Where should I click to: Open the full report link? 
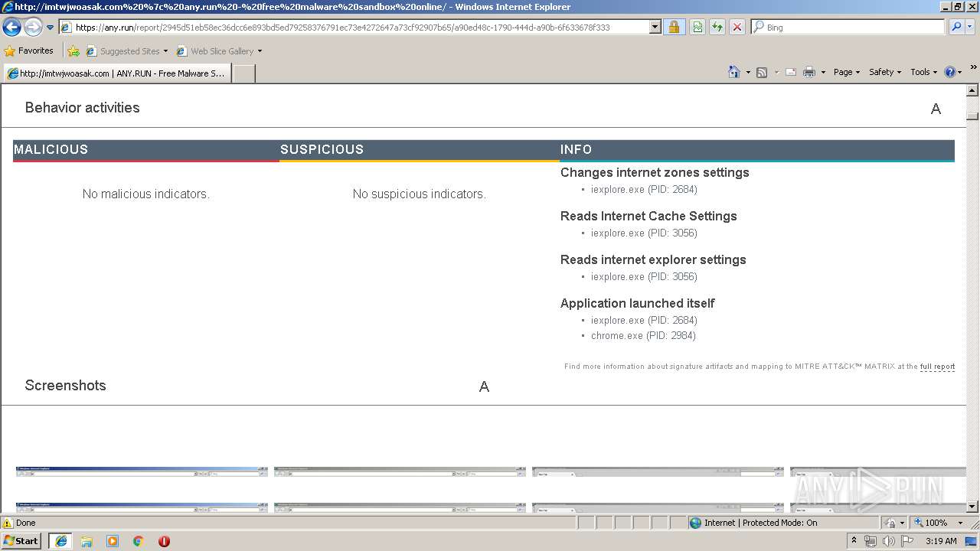pos(937,367)
